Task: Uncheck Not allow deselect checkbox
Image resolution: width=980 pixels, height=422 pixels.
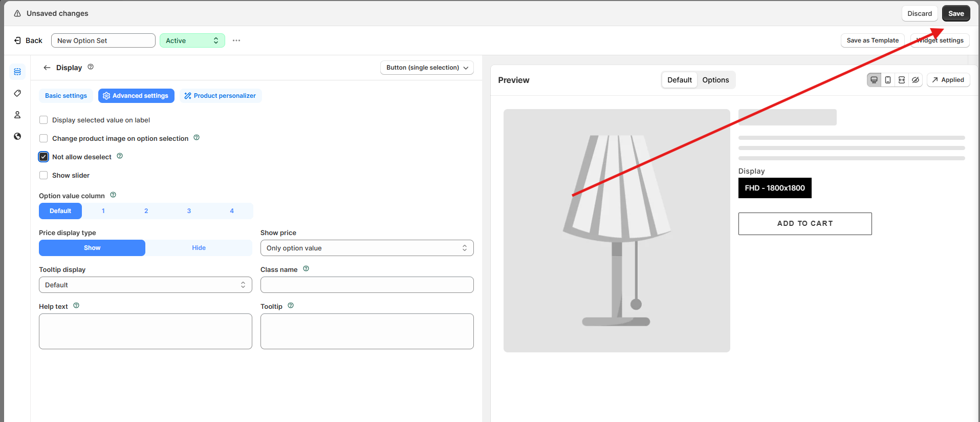Action: click(43, 157)
